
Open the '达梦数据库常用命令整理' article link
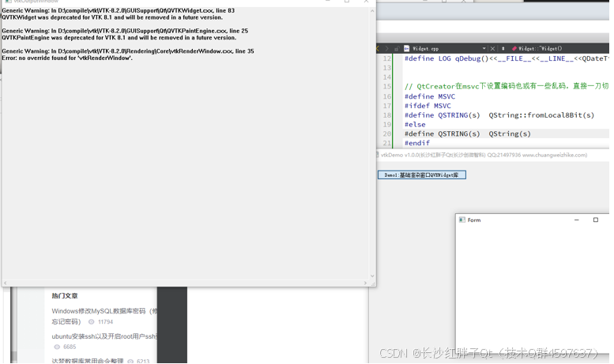[x=88, y=361]
